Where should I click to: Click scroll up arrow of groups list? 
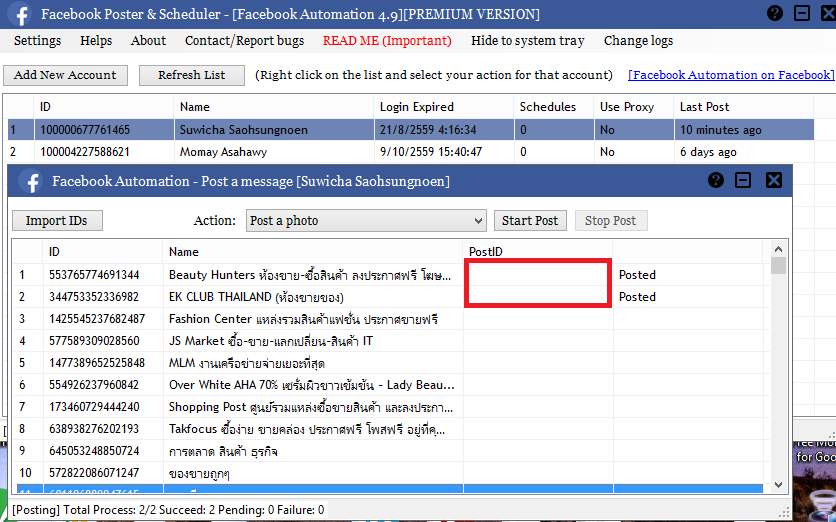(778, 249)
